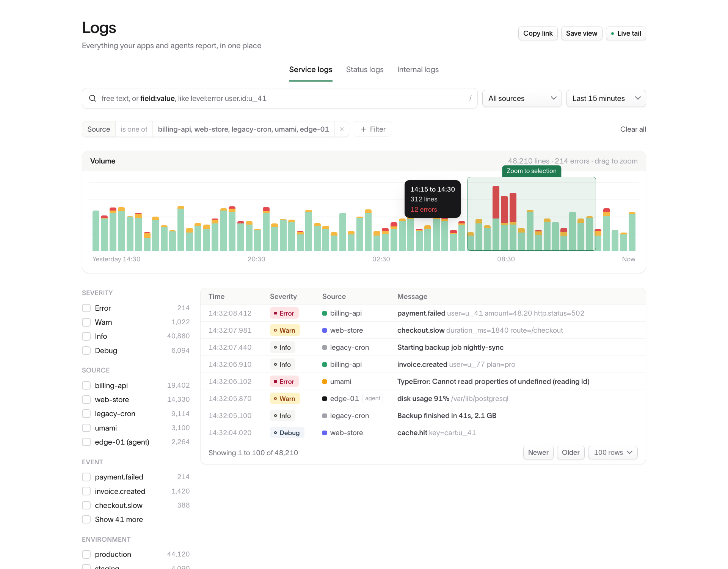Click the Error badge on the TypeError row

point(284,382)
